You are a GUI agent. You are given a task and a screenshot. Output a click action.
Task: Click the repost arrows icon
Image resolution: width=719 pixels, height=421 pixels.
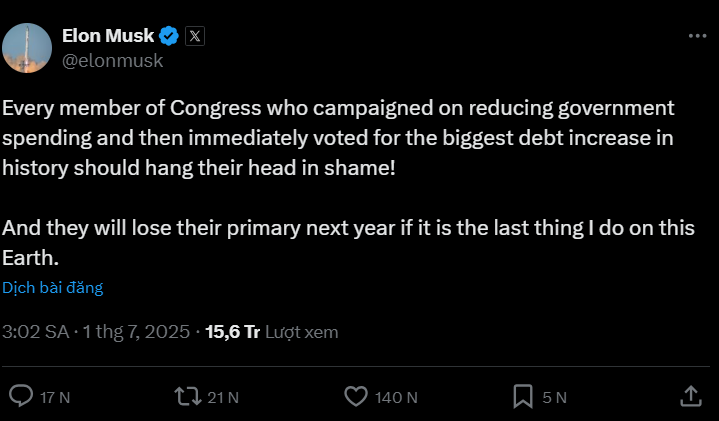click(x=187, y=396)
